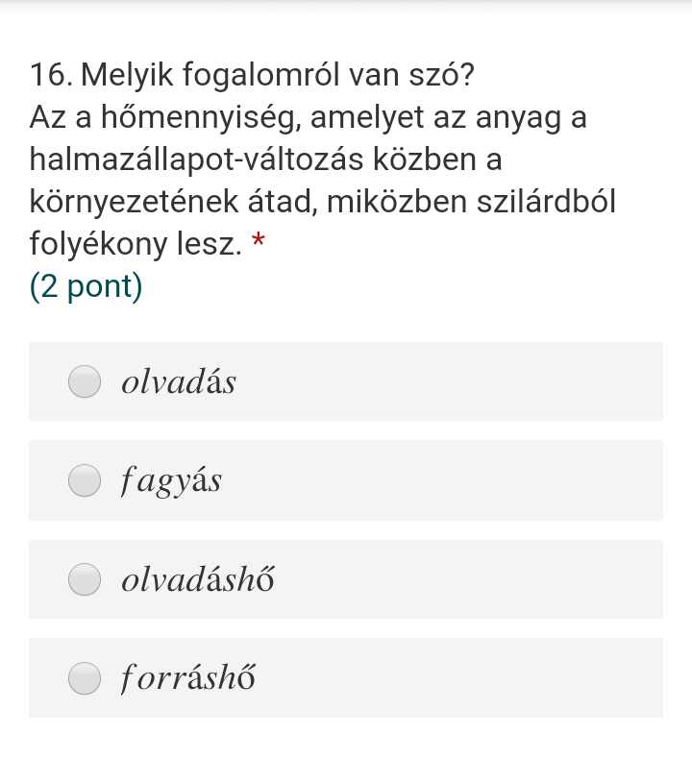Choose the "olvadáshő" radio button
692x784 pixels.
tap(85, 579)
